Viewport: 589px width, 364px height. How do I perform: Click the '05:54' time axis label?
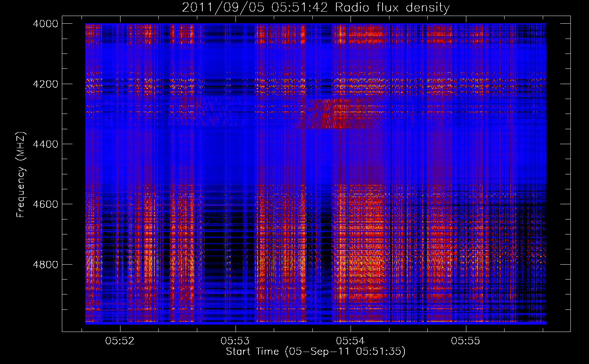tap(350, 341)
